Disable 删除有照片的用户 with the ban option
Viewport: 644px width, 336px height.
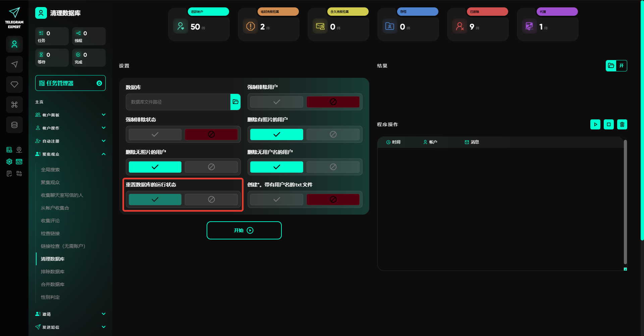(333, 134)
